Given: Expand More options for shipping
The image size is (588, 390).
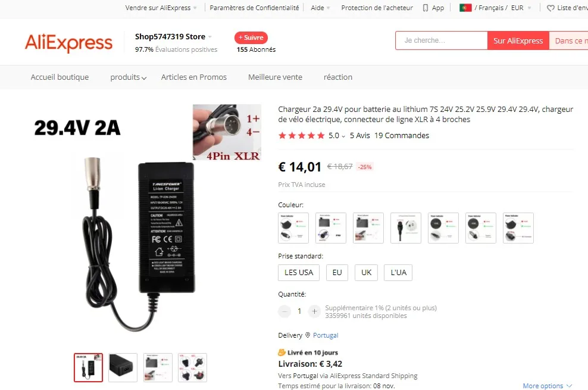Looking at the screenshot, I should [x=548, y=385].
